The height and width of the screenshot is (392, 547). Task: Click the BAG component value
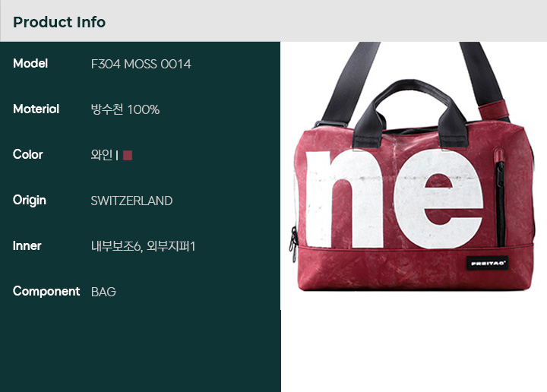pos(103,292)
